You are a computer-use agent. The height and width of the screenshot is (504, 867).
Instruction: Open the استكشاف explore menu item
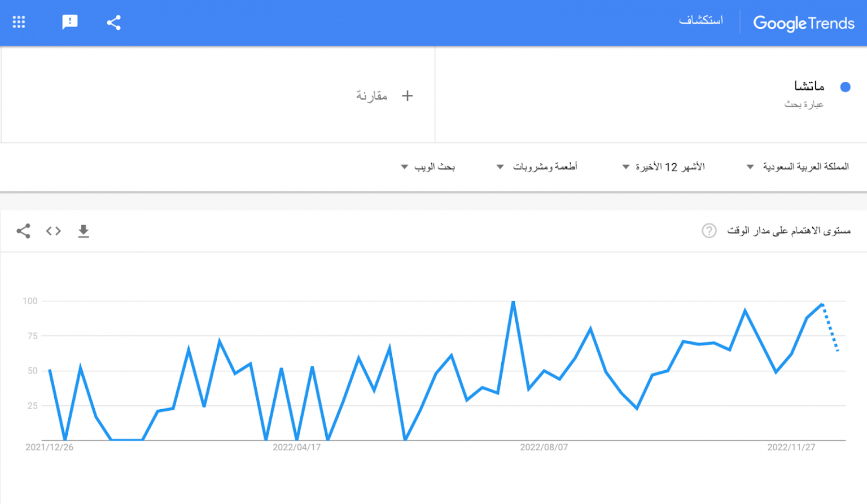coord(700,20)
